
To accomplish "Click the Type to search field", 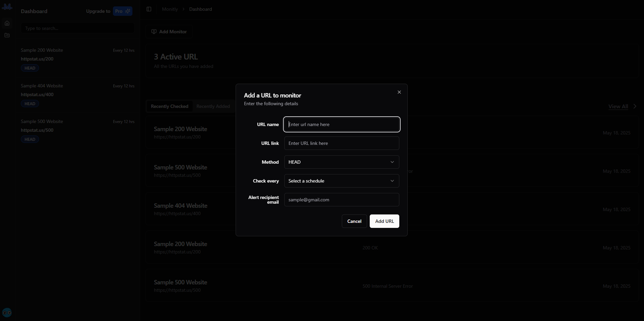I will coord(78,28).
